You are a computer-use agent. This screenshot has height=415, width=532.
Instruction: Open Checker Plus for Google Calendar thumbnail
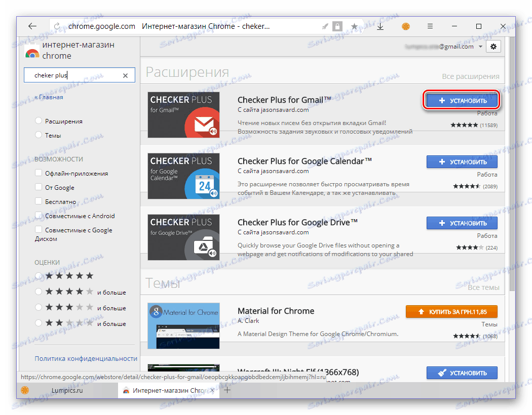point(183,176)
